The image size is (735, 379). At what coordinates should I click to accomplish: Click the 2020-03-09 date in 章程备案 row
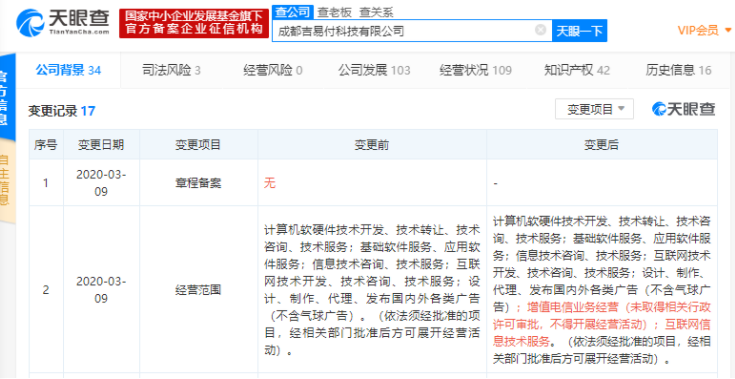pos(101,183)
